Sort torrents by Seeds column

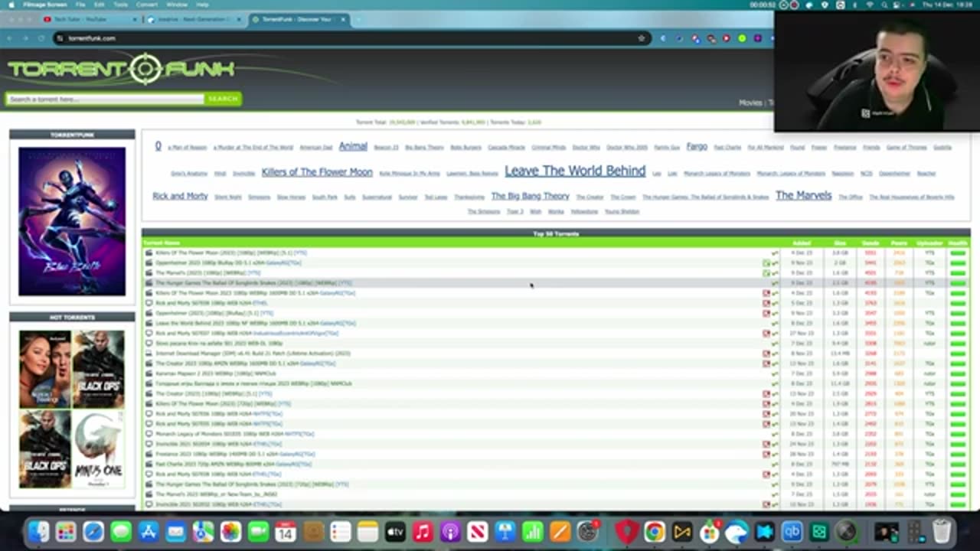click(870, 243)
